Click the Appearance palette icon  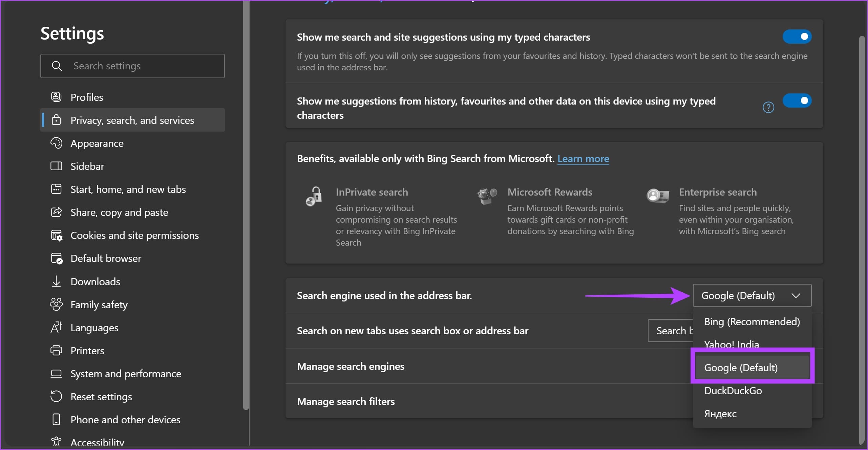click(x=56, y=143)
